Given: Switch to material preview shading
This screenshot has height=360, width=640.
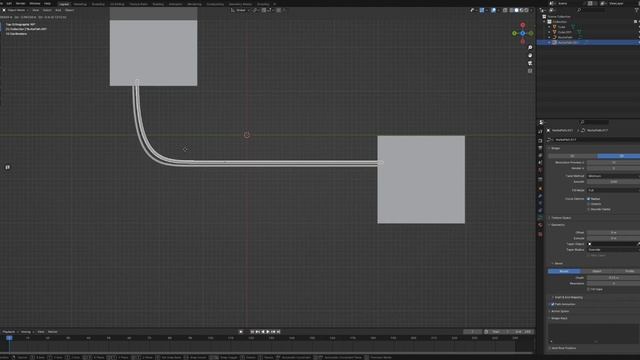Looking at the screenshot, I should (x=521, y=10).
